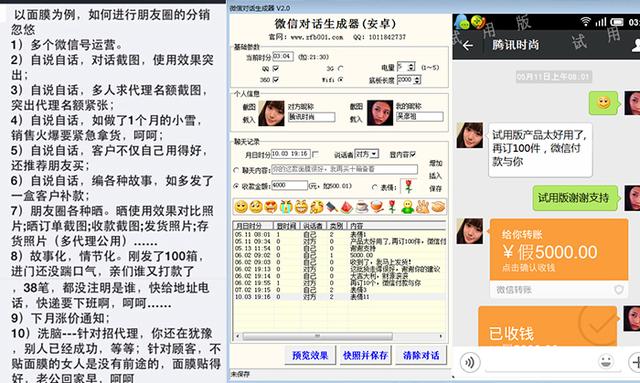
Task: Insert the cleaver knife emoji
Action: coord(331,207)
